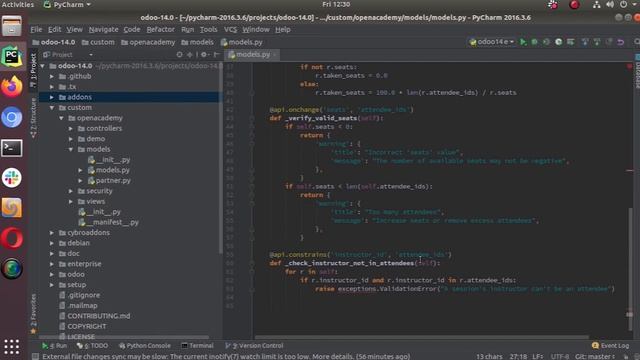Open the VCS menu
The width and height of the screenshot is (640, 360).
(230, 29)
